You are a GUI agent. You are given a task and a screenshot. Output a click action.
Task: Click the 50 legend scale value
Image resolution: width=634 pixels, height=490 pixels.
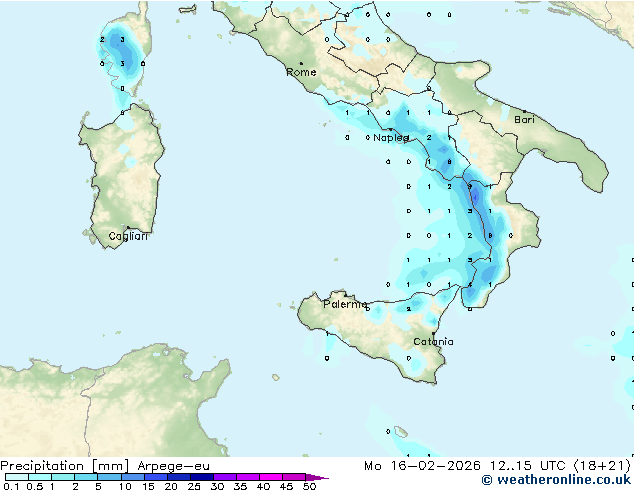[309, 486]
